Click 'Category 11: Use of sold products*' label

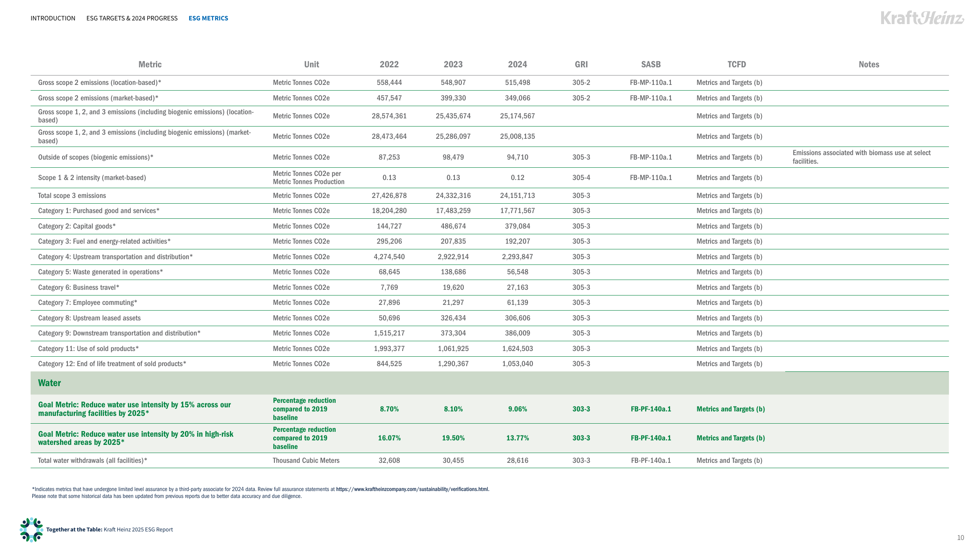click(x=89, y=349)
